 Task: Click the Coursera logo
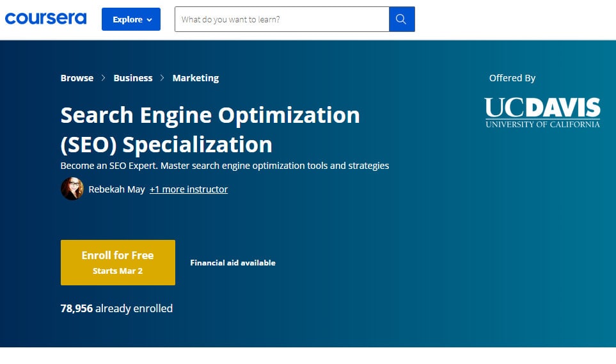click(x=45, y=19)
